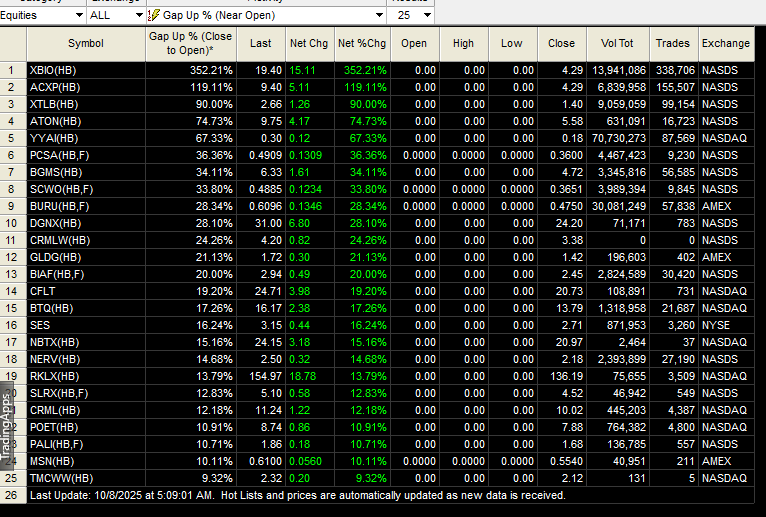Select the SES symbol

pyautogui.click(x=40, y=325)
